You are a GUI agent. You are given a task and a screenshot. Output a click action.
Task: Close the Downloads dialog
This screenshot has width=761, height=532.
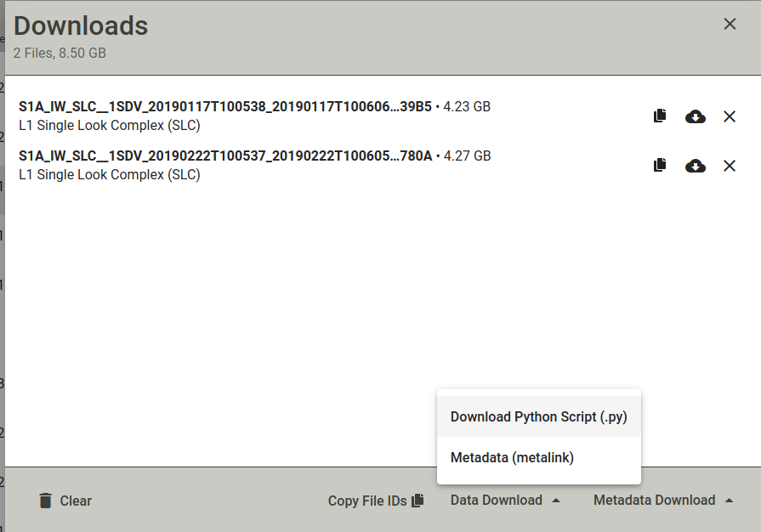(x=730, y=24)
